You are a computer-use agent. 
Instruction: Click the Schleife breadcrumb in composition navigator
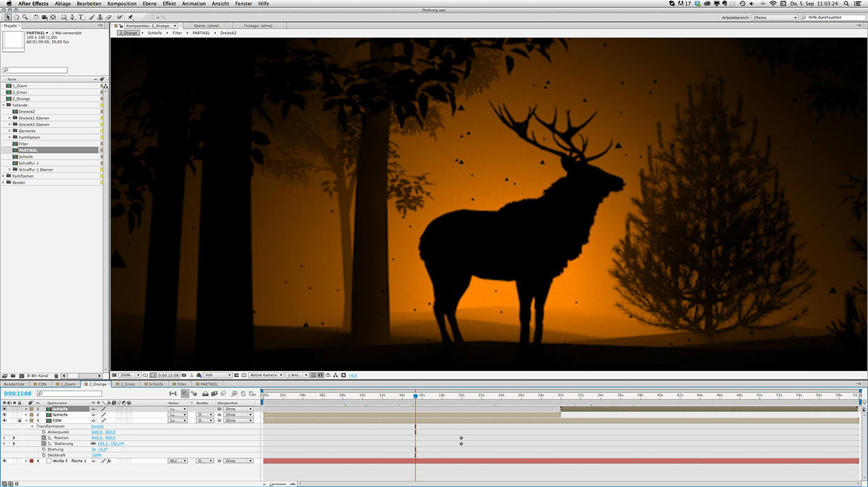pyautogui.click(x=155, y=32)
